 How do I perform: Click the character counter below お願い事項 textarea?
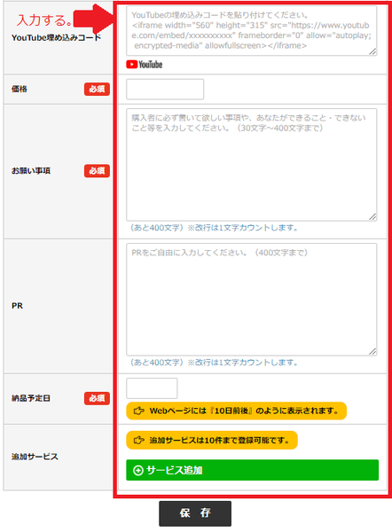coord(214,228)
